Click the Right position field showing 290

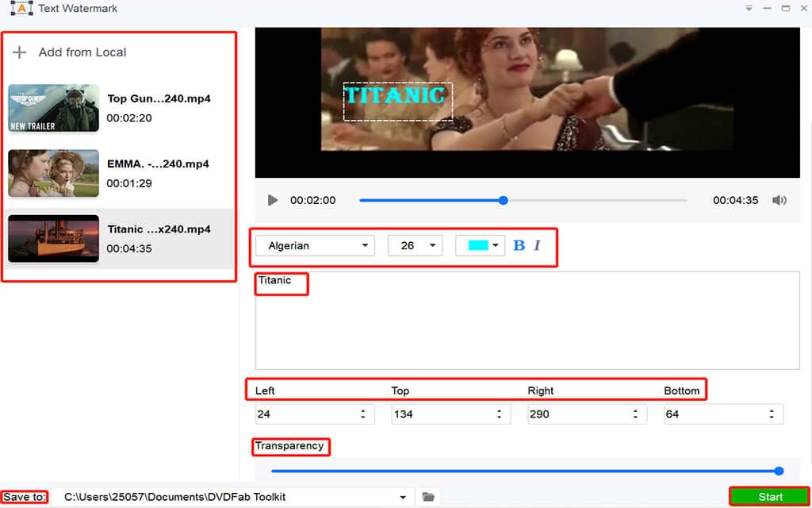tap(588, 414)
